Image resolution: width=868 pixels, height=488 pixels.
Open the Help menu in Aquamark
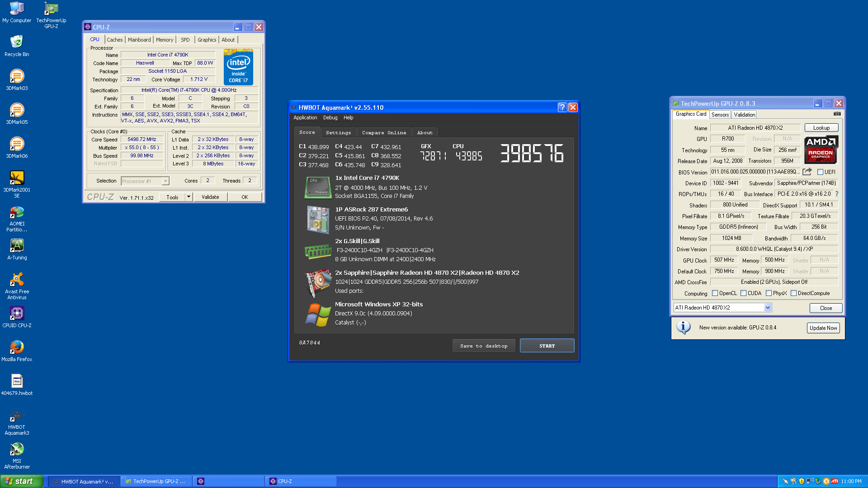click(x=348, y=117)
